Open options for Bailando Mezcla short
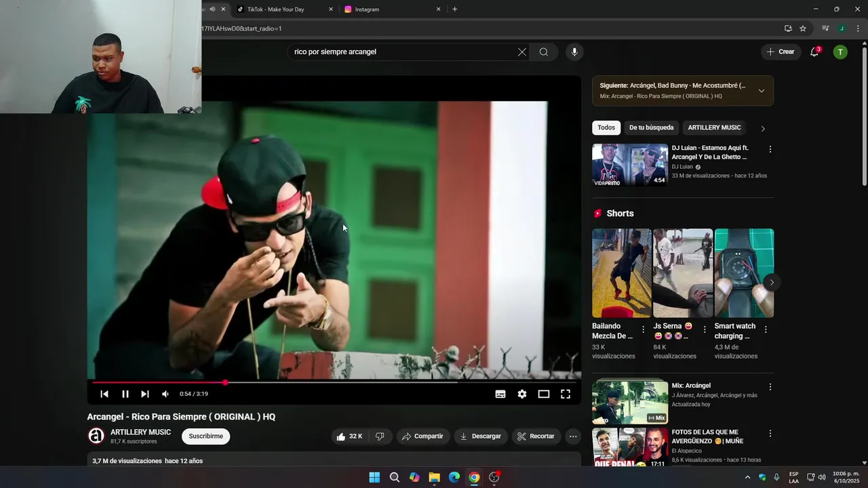 [644, 329]
